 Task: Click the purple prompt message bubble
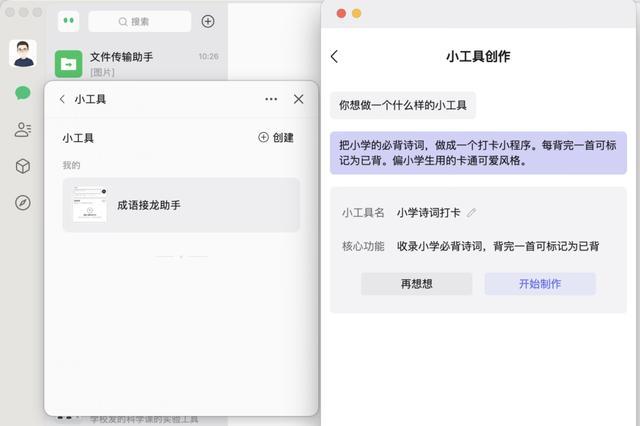pyautogui.click(x=478, y=153)
